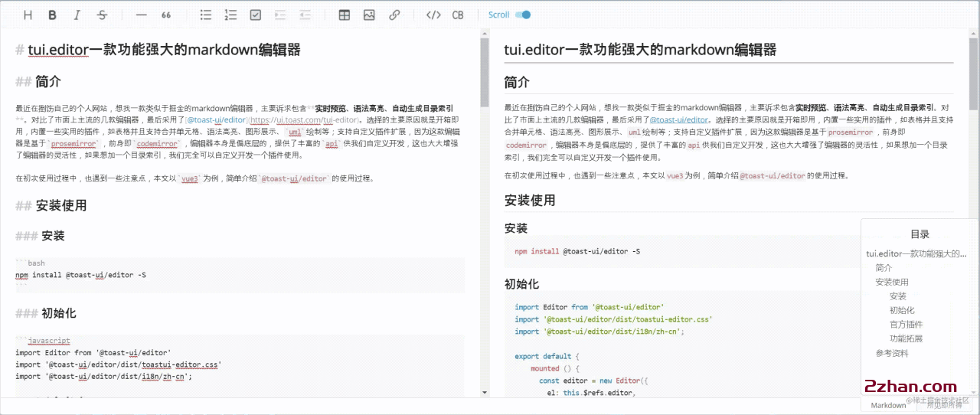Click the 'npm install' line in the left editor
Image resolution: width=980 pixels, height=415 pixels.
coord(80,274)
